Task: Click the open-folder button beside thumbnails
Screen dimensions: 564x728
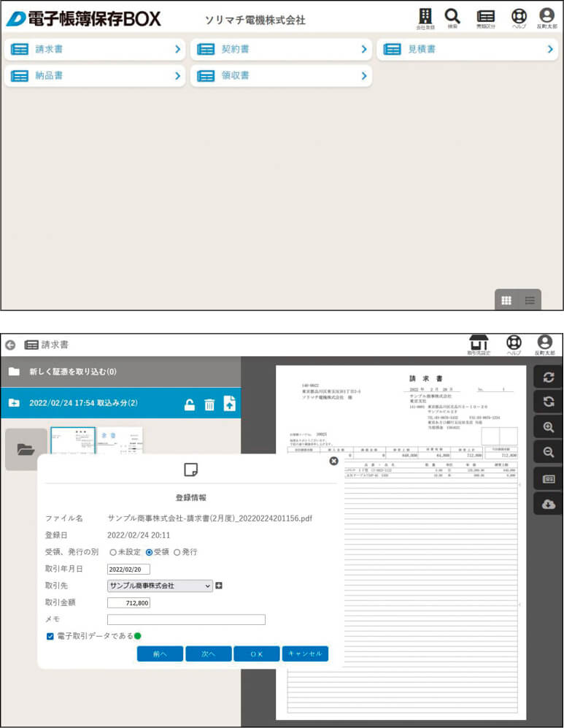Action: point(26,449)
